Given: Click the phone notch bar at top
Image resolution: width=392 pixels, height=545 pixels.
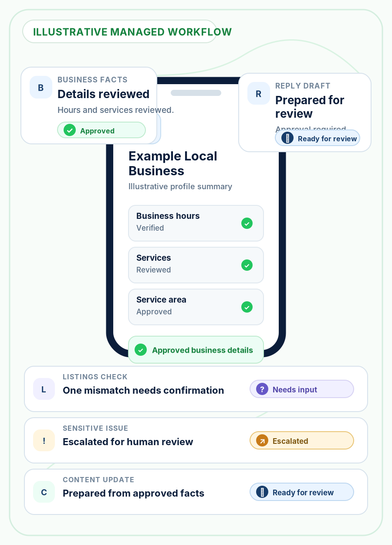Looking at the screenshot, I should [x=196, y=93].
